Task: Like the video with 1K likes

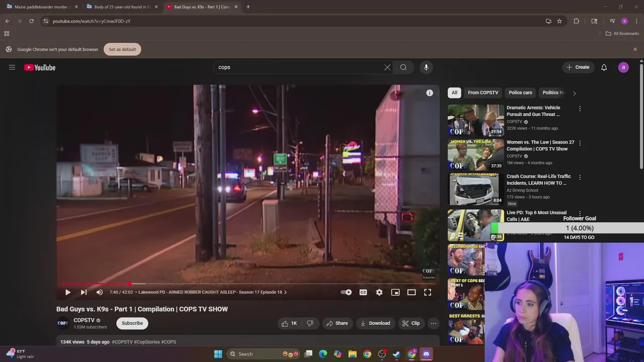Action: (x=289, y=323)
